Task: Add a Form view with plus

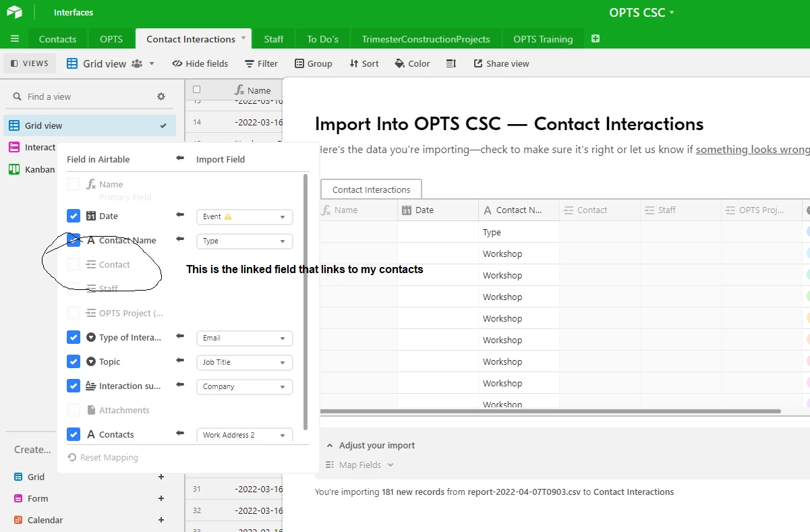Action: pyautogui.click(x=161, y=498)
